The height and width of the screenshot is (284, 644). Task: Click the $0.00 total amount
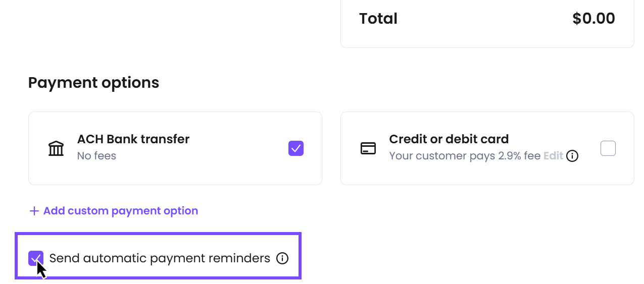pos(594,19)
